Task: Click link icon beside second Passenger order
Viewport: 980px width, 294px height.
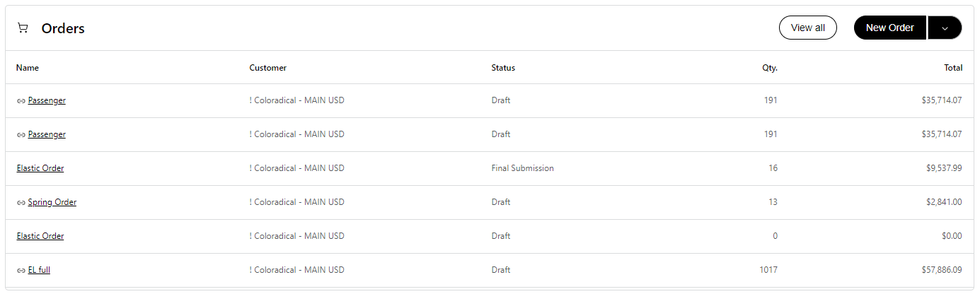Action: pyautogui.click(x=21, y=135)
